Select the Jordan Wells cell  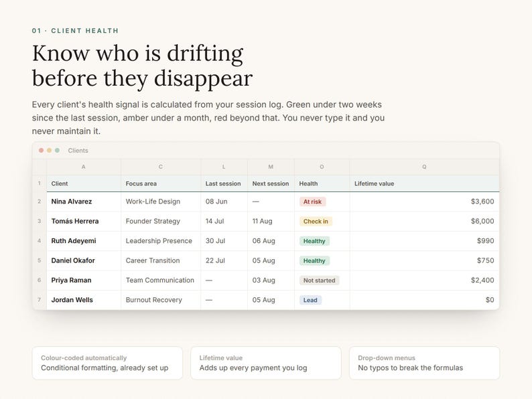84,300
